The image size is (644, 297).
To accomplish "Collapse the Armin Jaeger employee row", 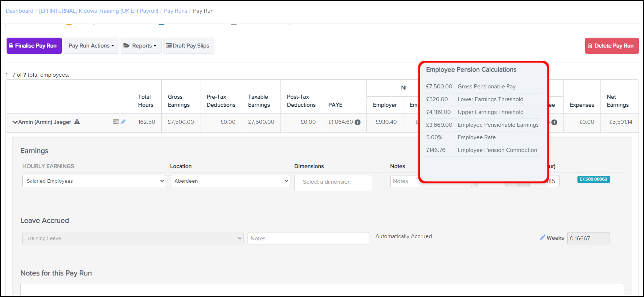I will (15, 122).
